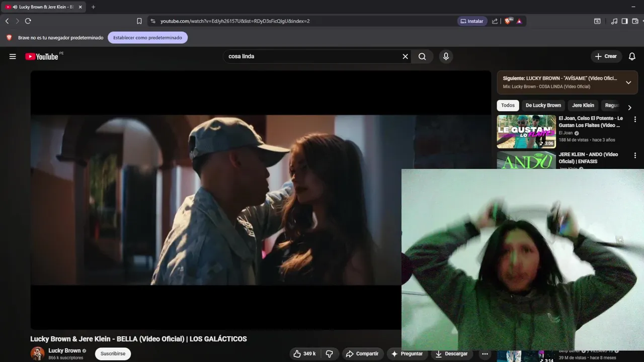644x362 pixels.
Task: Click the Instalar app button
Action: pyautogui.click(x=472, y=21)
